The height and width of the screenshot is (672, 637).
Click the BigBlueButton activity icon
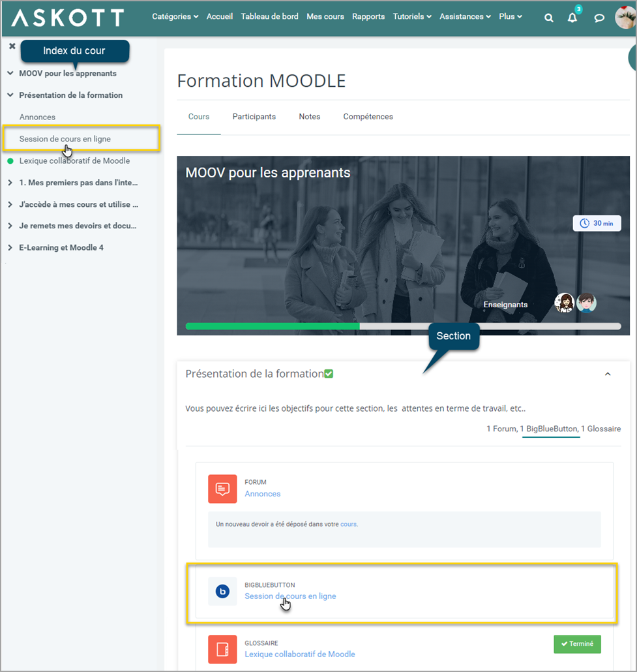[x=222, y=592]
